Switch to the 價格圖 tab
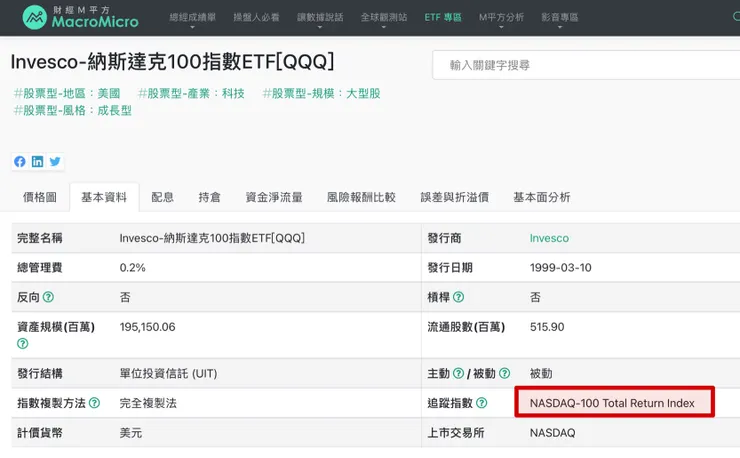 40,197
